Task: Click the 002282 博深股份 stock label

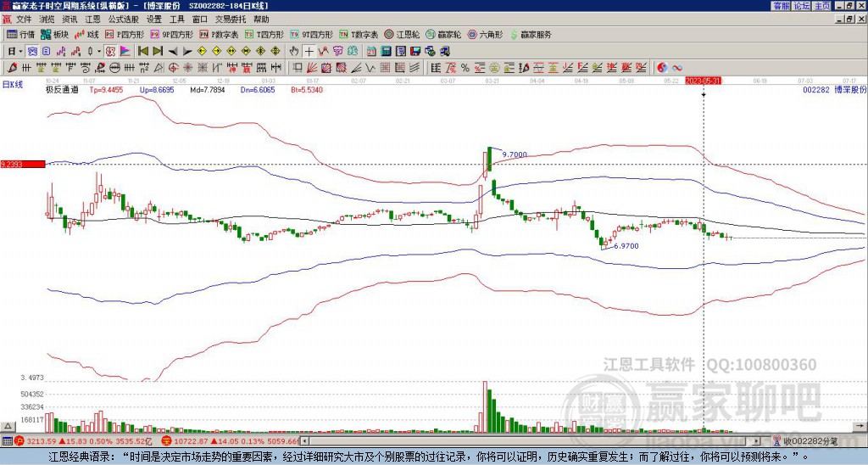Action: click(x=835, y=89)
